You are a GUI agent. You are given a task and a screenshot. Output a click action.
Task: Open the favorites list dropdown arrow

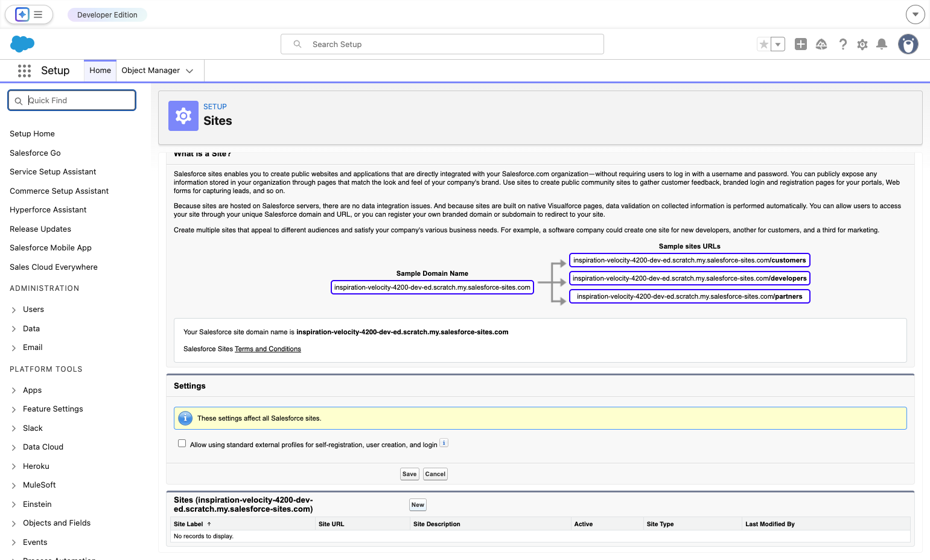[778, 44]
